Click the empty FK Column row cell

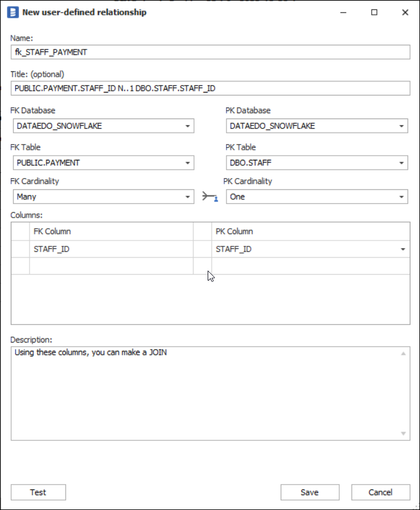(x=111, y=266)
